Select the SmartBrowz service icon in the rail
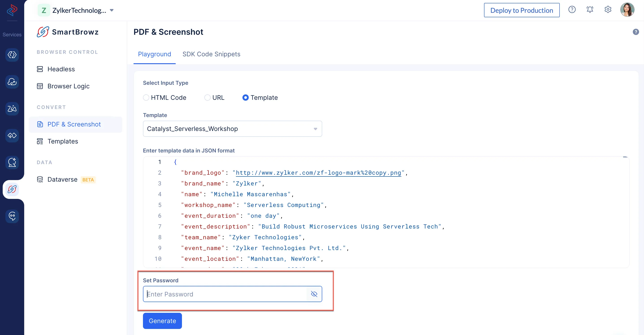Screen dimensions: 644x335 (12, 189)
